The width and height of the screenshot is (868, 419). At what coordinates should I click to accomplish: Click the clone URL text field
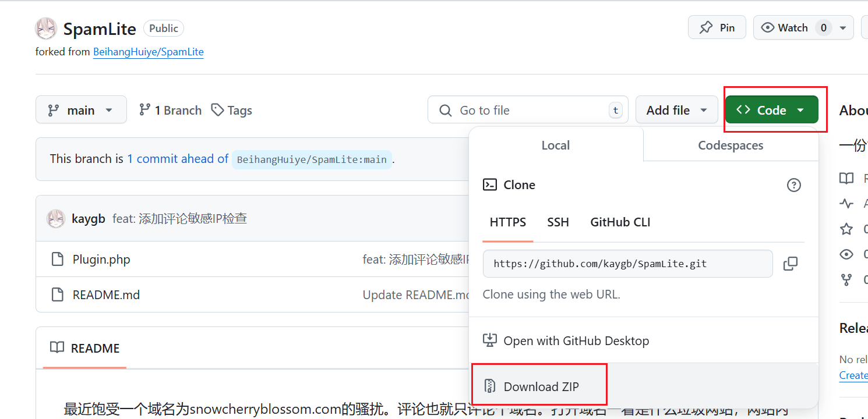(628, 264)
